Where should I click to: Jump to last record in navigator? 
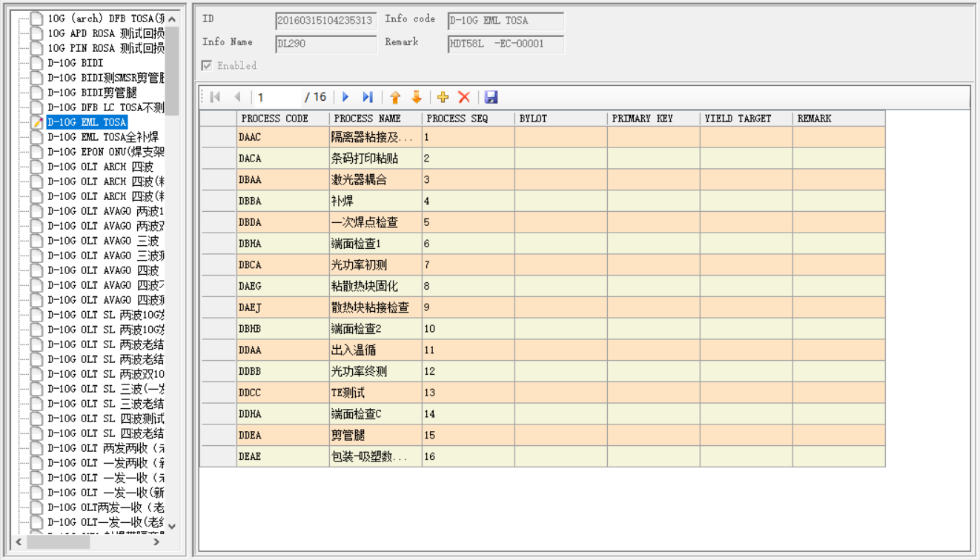pyautogui.click(x=367, y=97)
